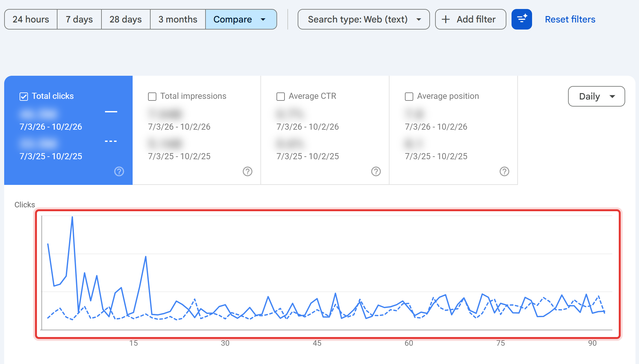The height and width of the screenshot is (364, 639).
Task: Open help icon on Average position card
Action: 504,171
